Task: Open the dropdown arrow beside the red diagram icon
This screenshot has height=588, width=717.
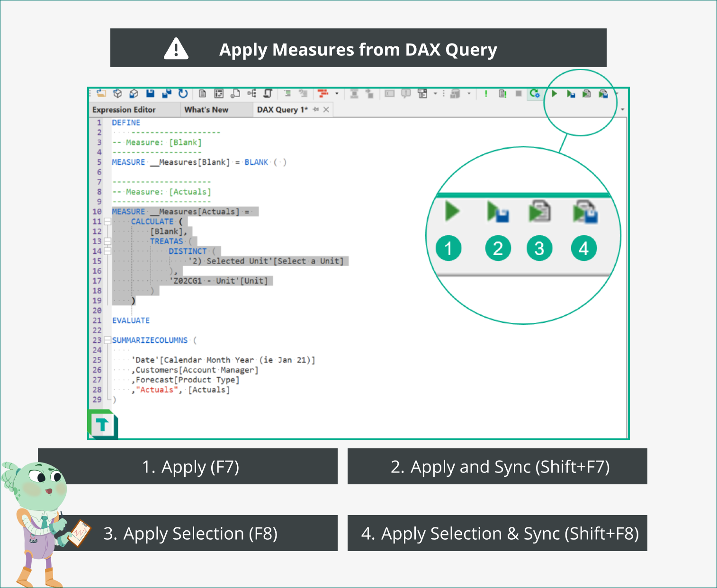Action: (337, 94)
